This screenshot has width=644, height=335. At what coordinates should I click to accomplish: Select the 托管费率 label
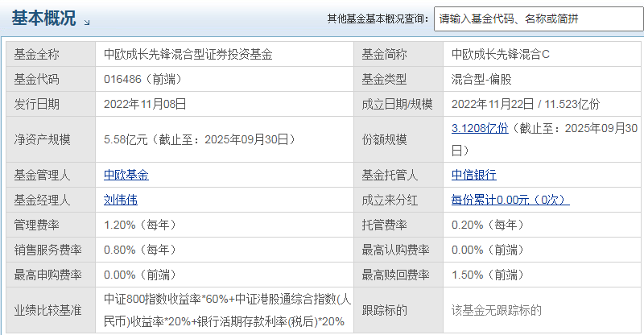click(x=384, y=225)
